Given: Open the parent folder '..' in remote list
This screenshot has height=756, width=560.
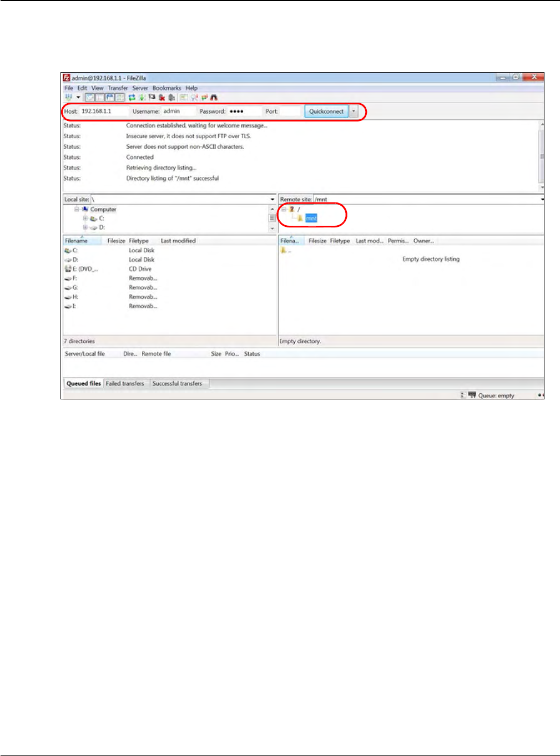Looking at the screenshot, I should coord(286,250).
